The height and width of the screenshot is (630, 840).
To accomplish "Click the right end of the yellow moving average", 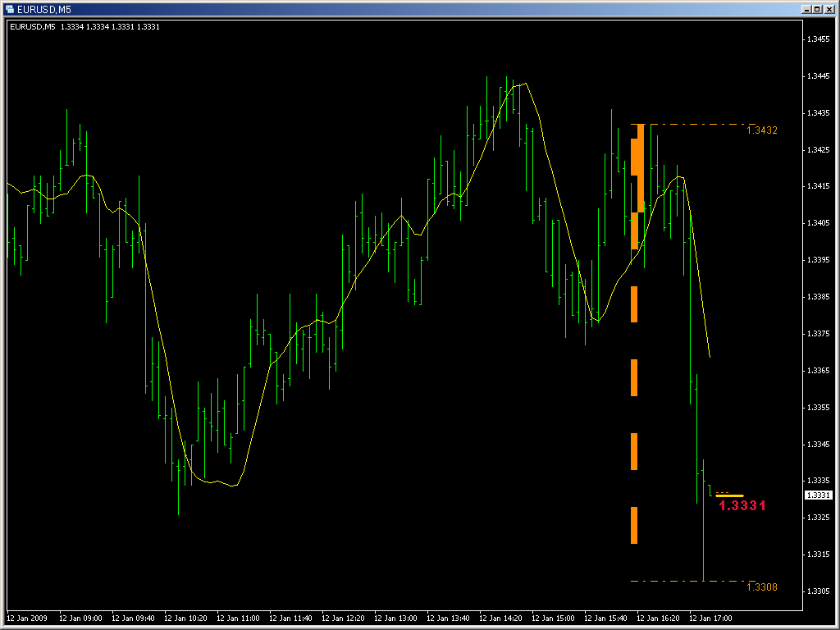I will [x=710, y=355].
